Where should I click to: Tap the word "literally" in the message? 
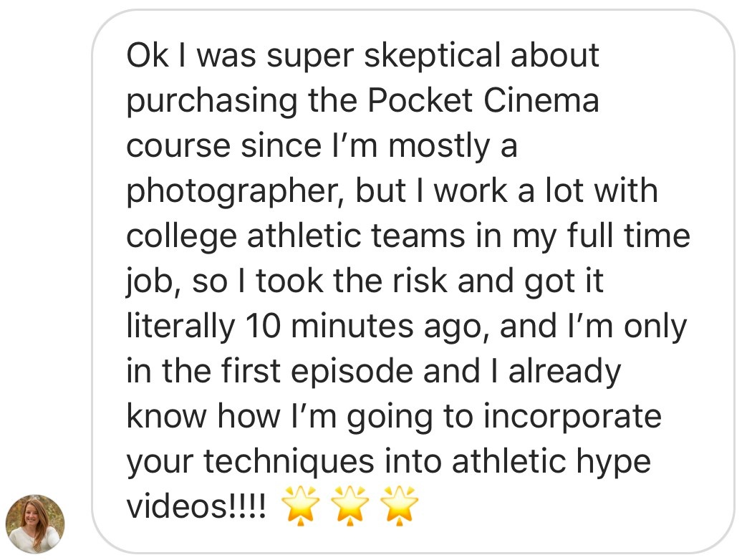click(180, 326)
